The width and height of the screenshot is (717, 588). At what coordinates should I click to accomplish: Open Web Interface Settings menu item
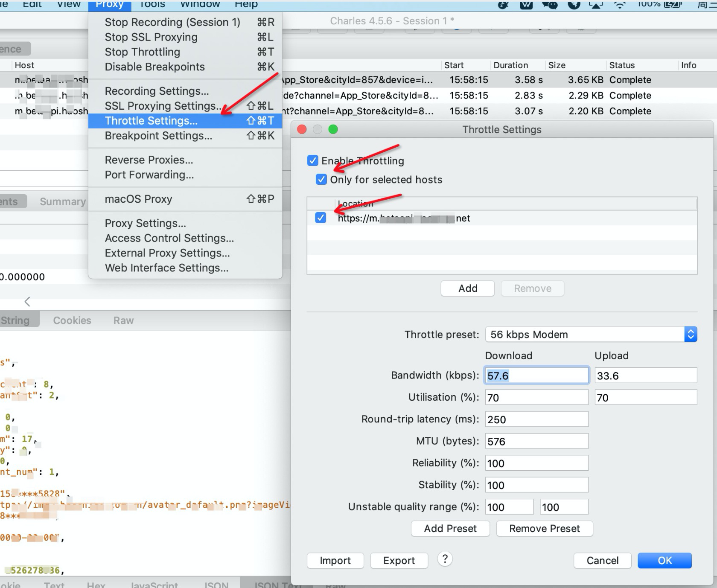185,268
